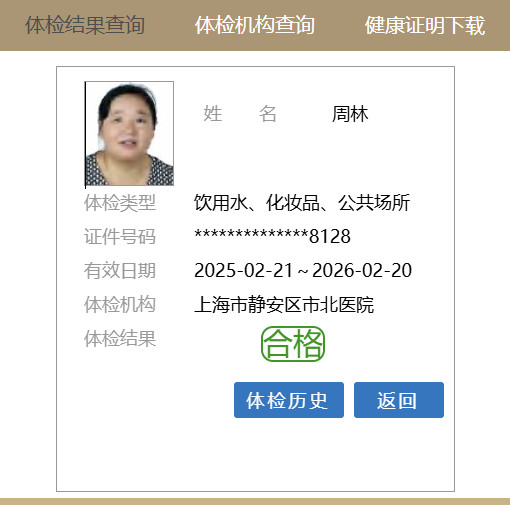This screenshot has height=505, width=510.
Task: Click the 有效日期 label
Action: pyautogui.click(x=120, y=270)
